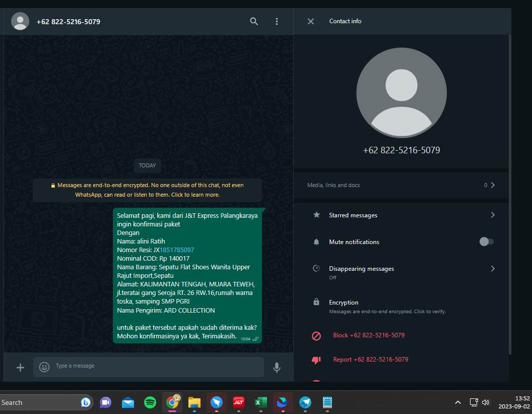Open File Explorer from taskbar
Viewport: 532px width, 414px height.
point(194,403)
